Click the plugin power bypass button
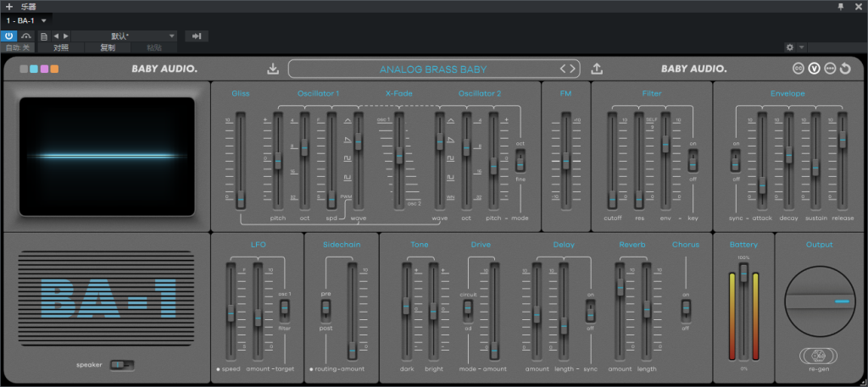868x387 pixels. pyautogui.click(x=8, y=36)
